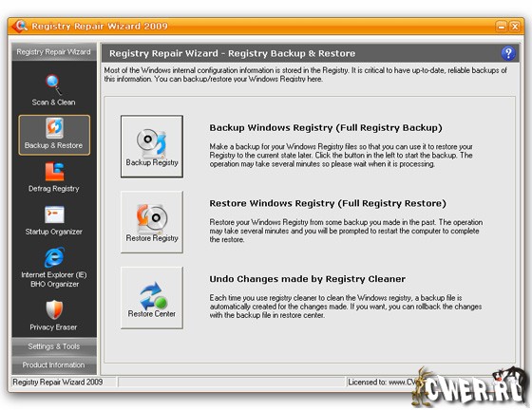Viewport: 532px width, 410px height.
Task: Click the Defrag Registry label
Action: pos(53,189)
